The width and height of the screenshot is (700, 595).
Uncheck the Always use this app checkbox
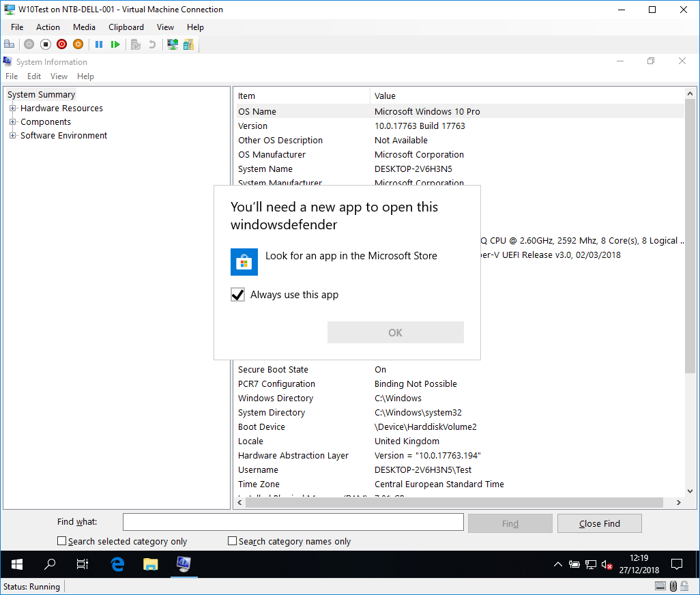[x=237, y=295]
